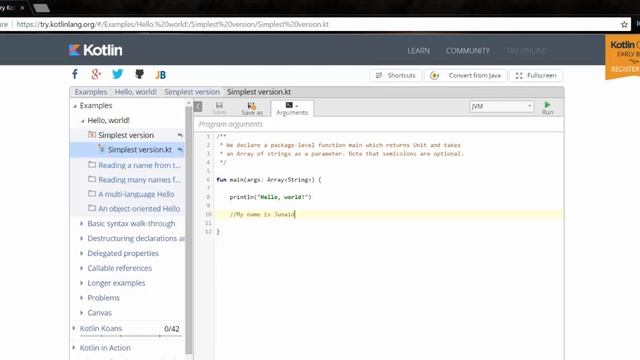This screenshot has height=360, width=640.
Task: Expand Delegated properties node
Action: tap(81, 253)
